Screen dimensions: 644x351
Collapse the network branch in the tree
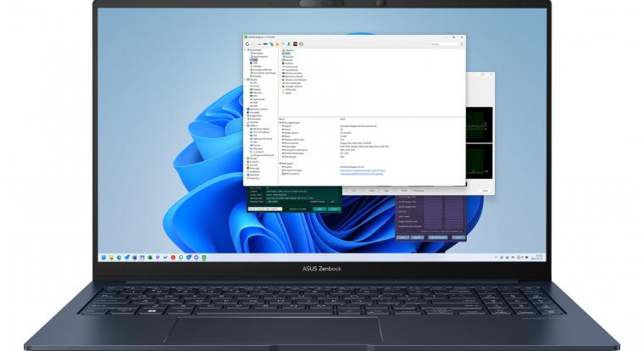[245, 125]
